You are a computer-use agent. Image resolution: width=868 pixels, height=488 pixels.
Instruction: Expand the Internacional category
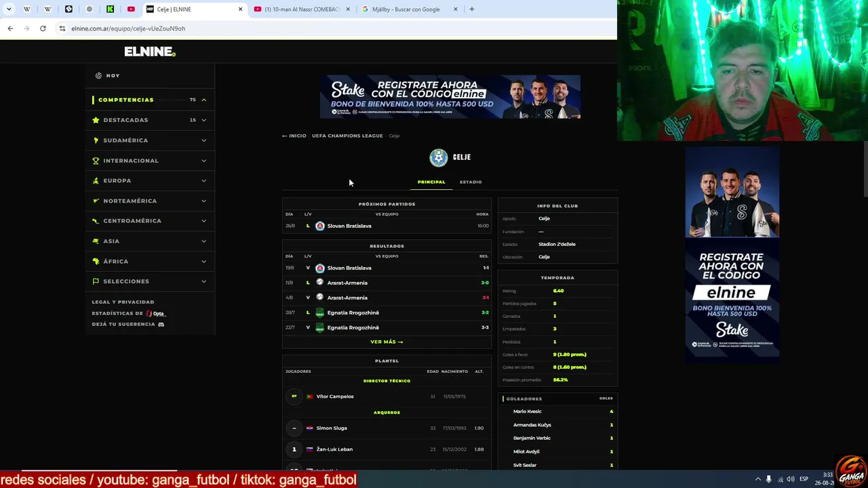[203, 161]
